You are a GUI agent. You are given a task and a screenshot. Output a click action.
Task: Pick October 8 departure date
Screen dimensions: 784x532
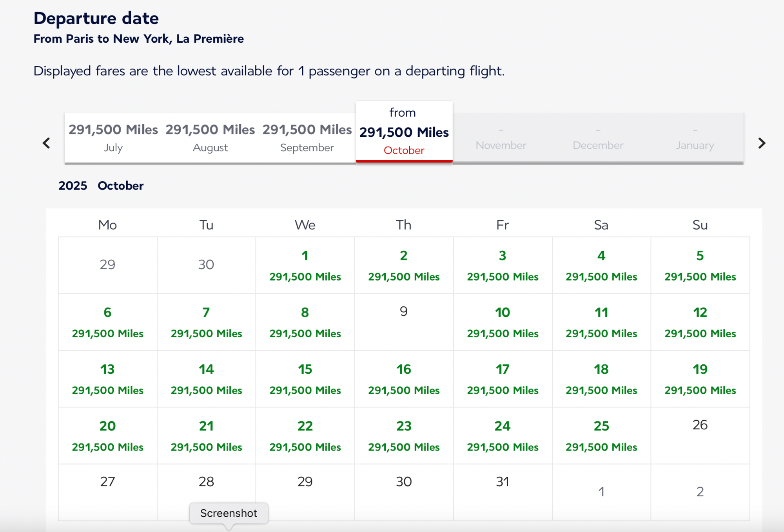coord(305,322)
